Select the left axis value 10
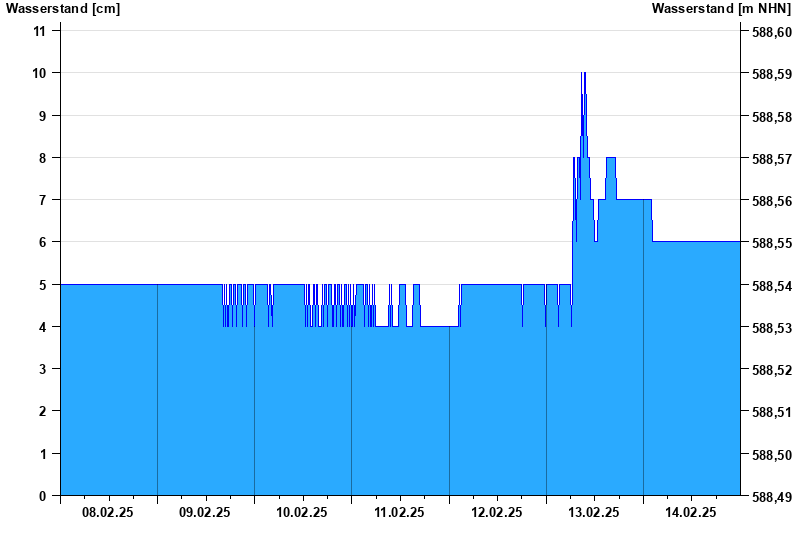Screen dimensions: 800x550 [40, 73]
